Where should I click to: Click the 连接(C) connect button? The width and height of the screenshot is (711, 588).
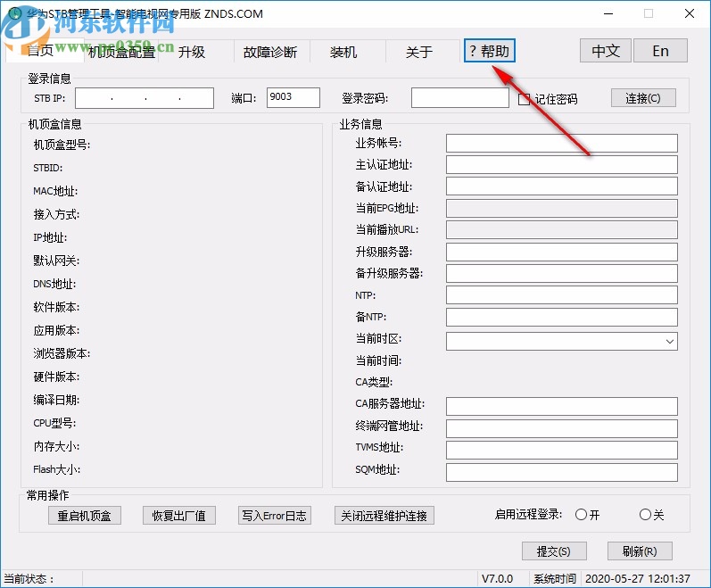tap(643, 98)
